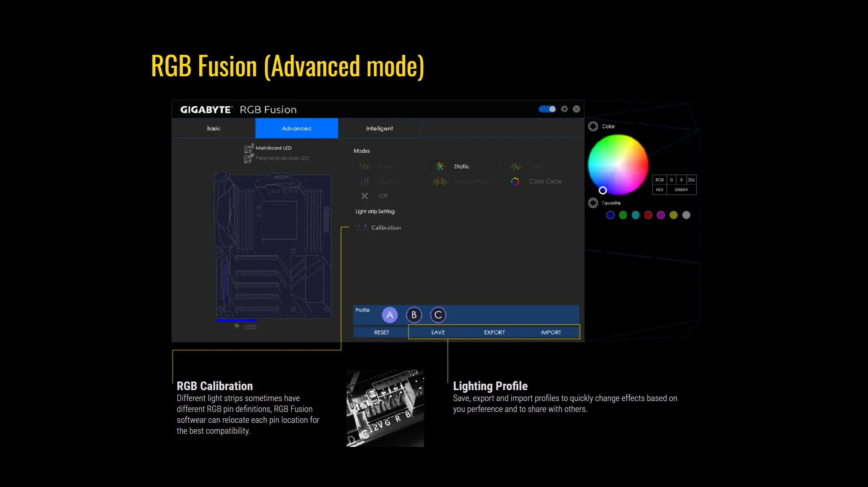Click the HEX value 0000FF field
The height and width of the screenshot is (487, 868).
681,190
